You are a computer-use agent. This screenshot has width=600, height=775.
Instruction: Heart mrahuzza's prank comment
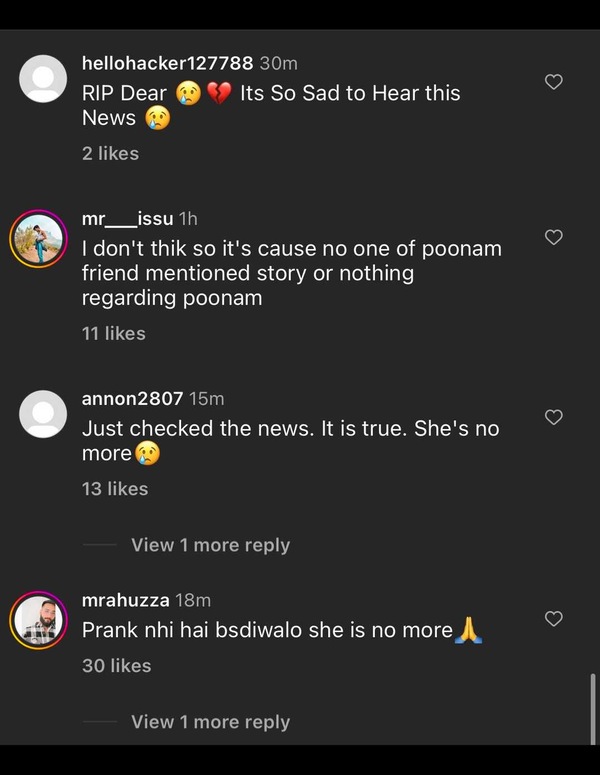click(553, 619)
